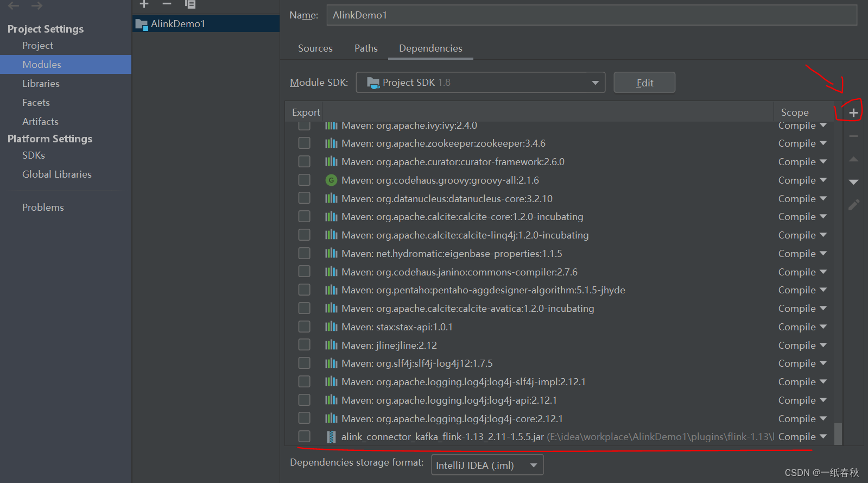Select Modules in Project Settings

66,64
